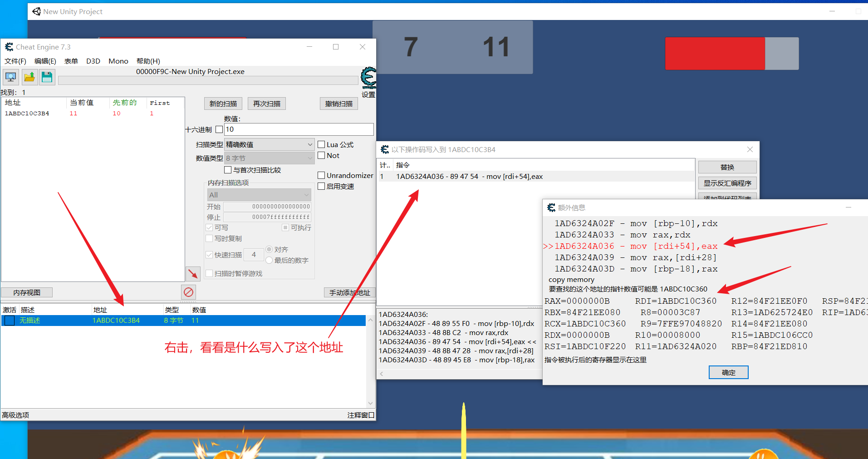868x459 pixels.
Task: Open the Mono menu
Action: [x=118, y=61]
